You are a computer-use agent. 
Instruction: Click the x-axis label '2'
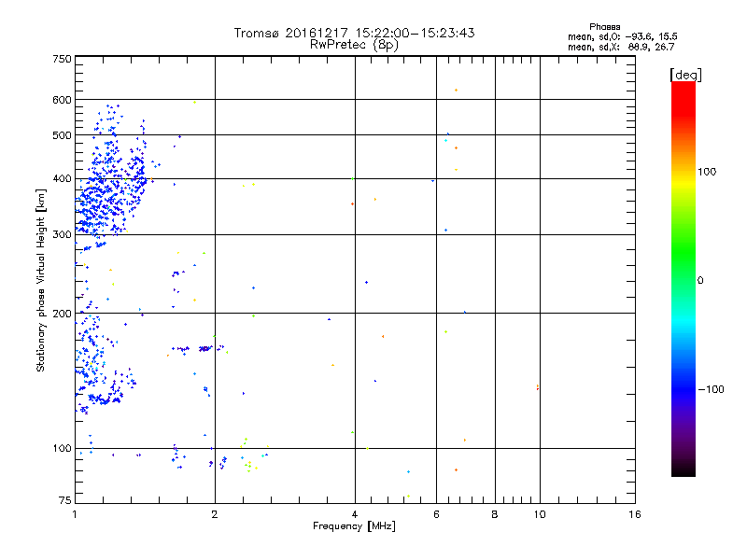(215, 514)
